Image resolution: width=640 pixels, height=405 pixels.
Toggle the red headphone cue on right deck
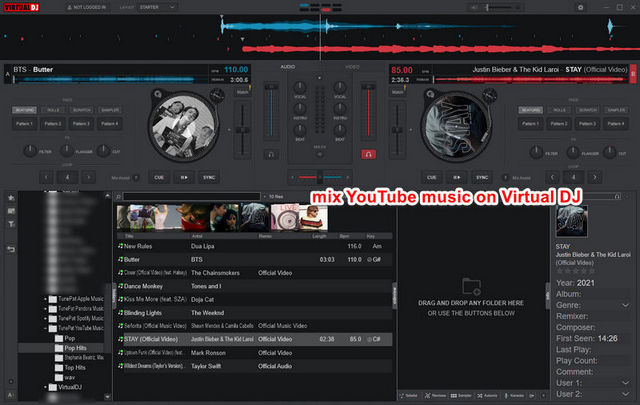pyautogui.click(x=368, y=154)
